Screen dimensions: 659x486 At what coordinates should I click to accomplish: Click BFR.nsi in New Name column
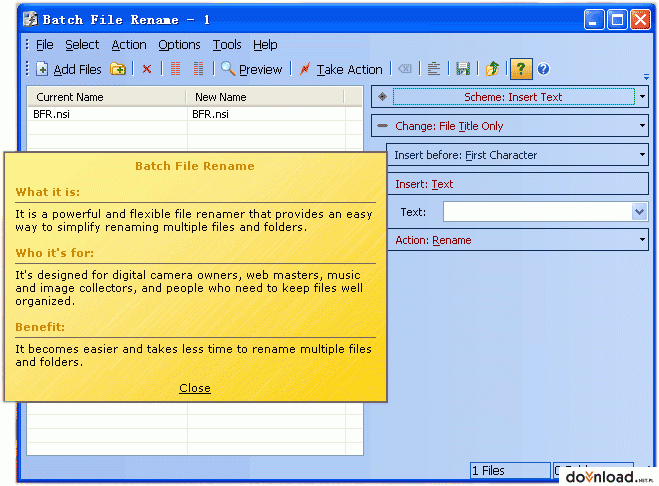tap(210, 114)
